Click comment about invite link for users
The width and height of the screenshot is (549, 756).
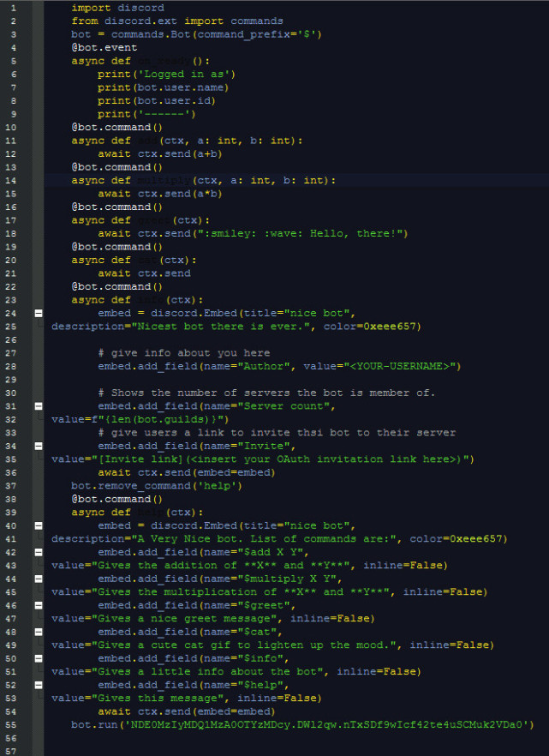tap(277, 433)
